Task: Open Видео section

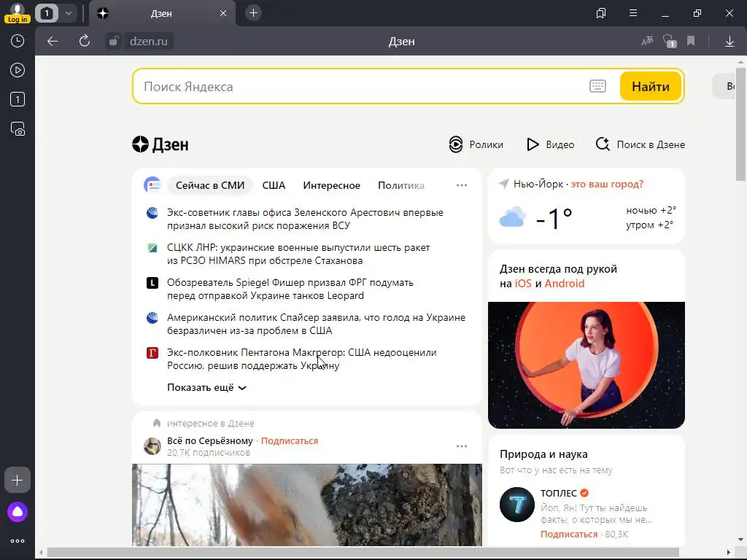Action: point(550,144)
